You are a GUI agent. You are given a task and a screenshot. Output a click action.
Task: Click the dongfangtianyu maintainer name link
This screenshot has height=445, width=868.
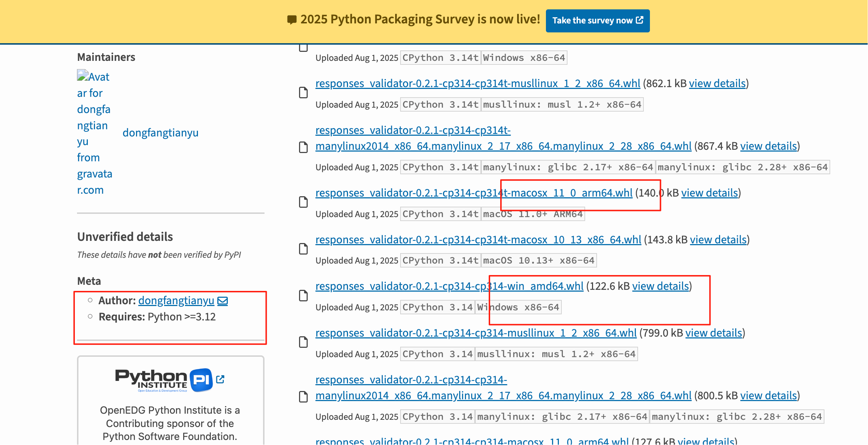(161, 132)
